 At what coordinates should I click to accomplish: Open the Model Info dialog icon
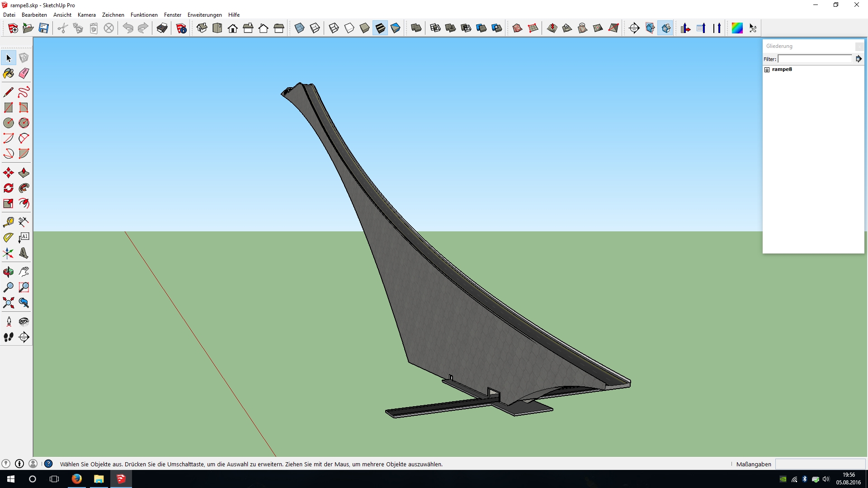point(181,28)
